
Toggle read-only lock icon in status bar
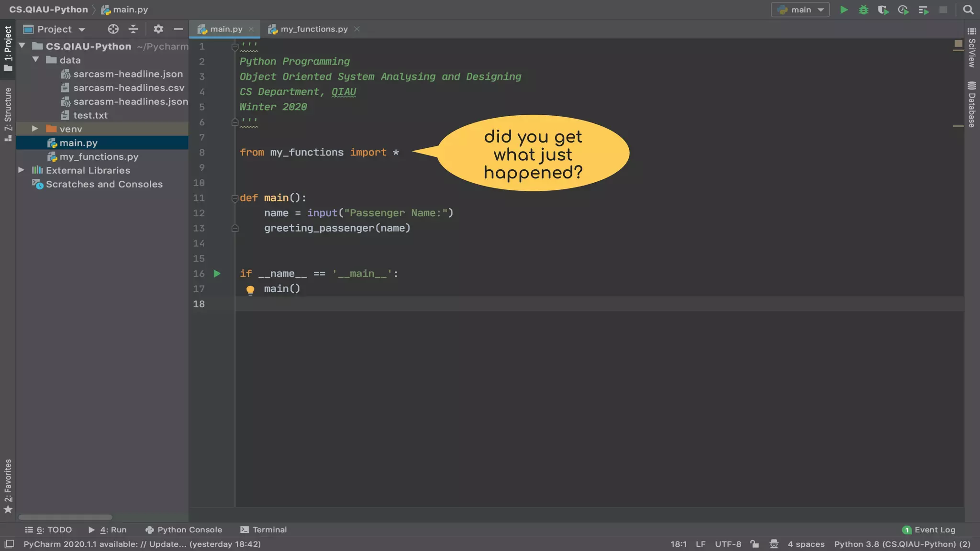pyautogui.click(x=755, y=544)
